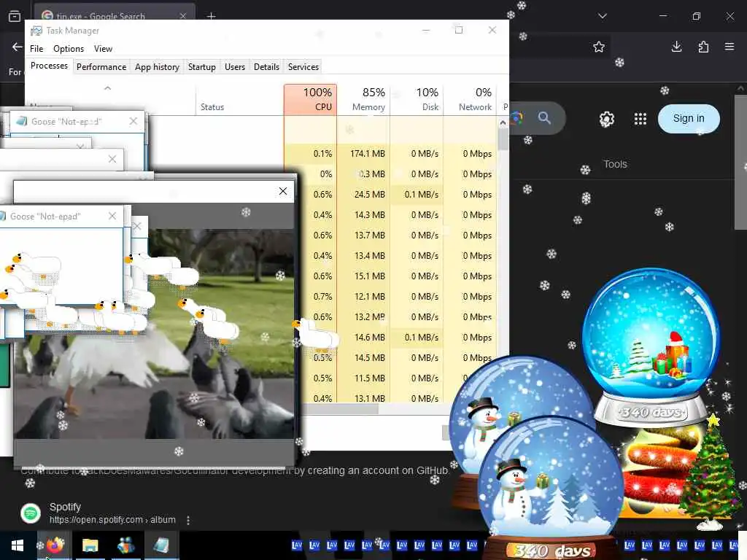This screenshot has height=560, width=747.
Task: Select the 14.5 MB memory cell
Action: pos(364,357)
